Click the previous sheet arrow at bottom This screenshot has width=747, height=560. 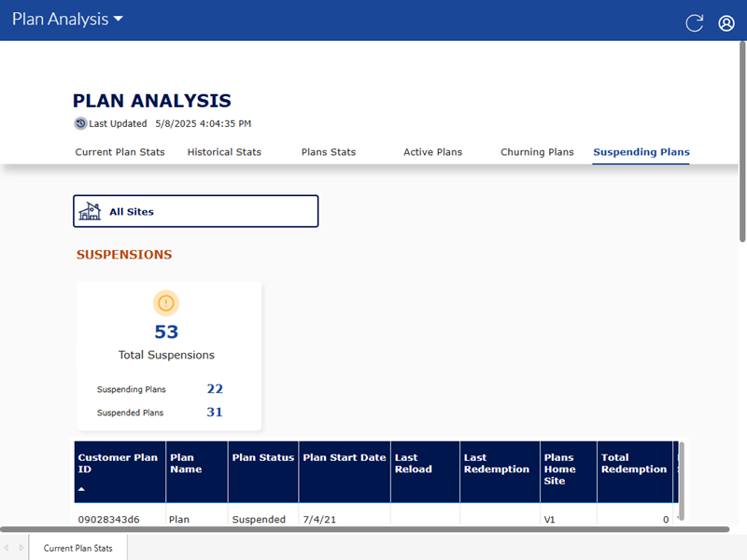[x=7, y=548]
